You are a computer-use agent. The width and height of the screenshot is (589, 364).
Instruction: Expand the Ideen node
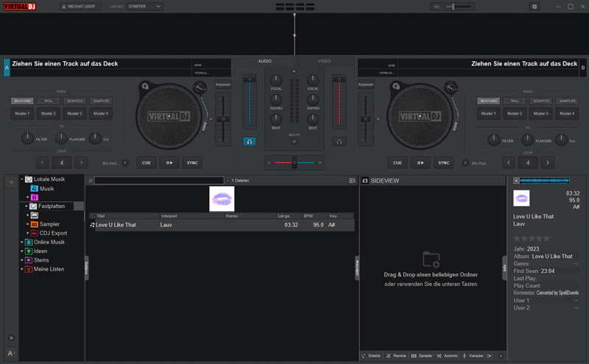click(x=22, y=251)
